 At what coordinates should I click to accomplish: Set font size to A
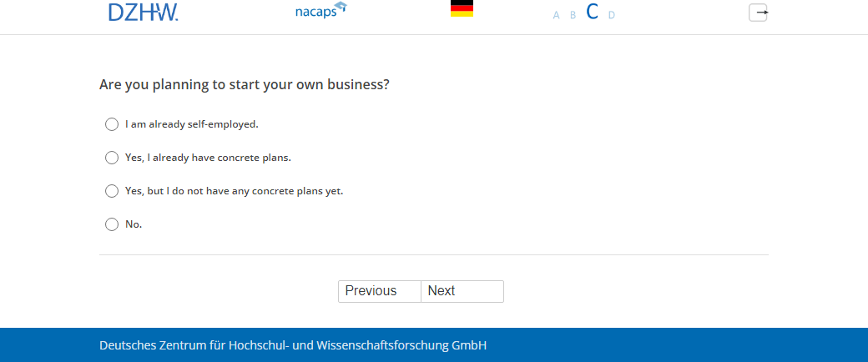(557, 15)
